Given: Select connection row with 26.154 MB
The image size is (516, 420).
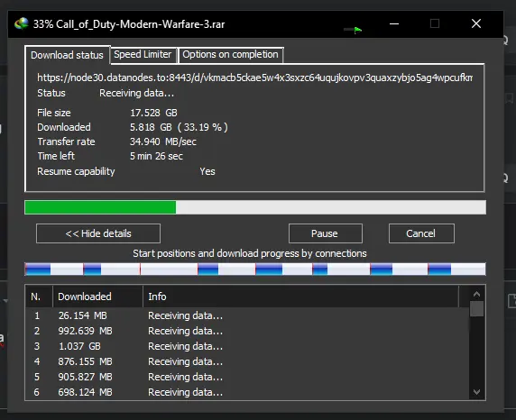Looking at the screenshot, I should point(247,315).
